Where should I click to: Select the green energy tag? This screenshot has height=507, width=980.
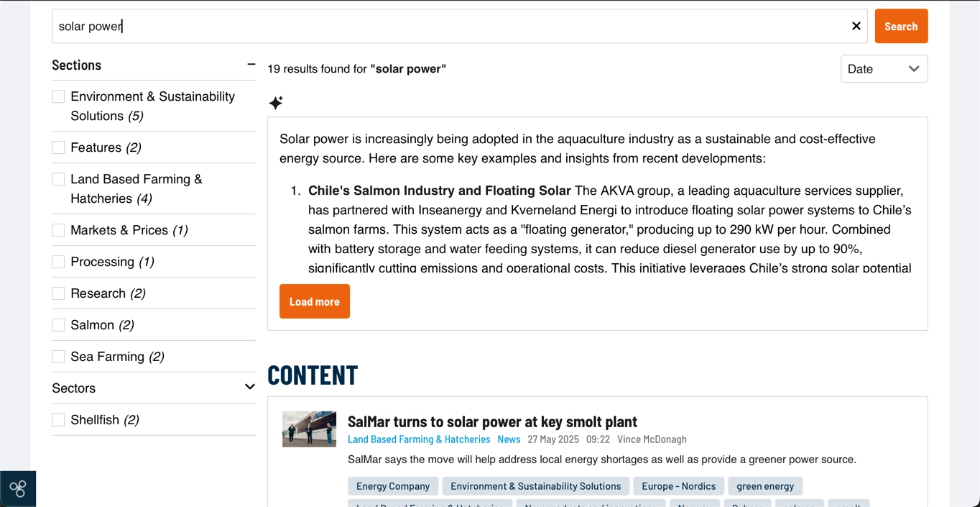click(x=765, y=486)
